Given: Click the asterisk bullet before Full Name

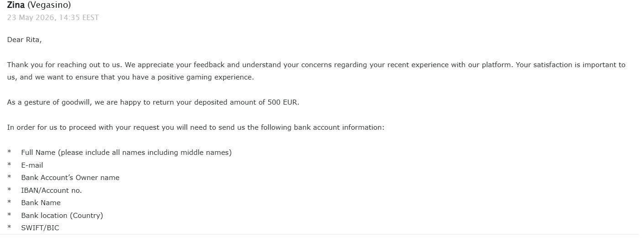Looking at the screenshot, I should [9, 152].
